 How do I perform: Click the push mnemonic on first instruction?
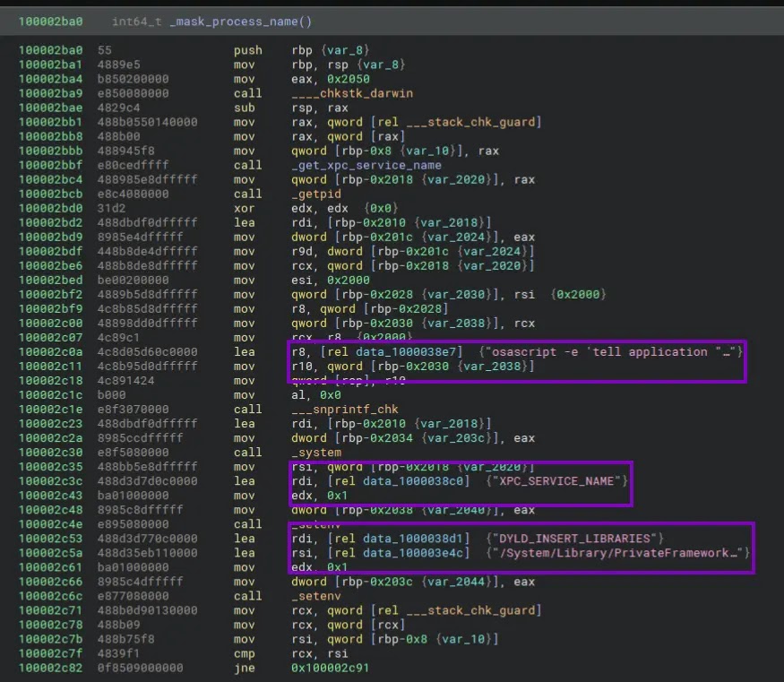click(247, 50)
